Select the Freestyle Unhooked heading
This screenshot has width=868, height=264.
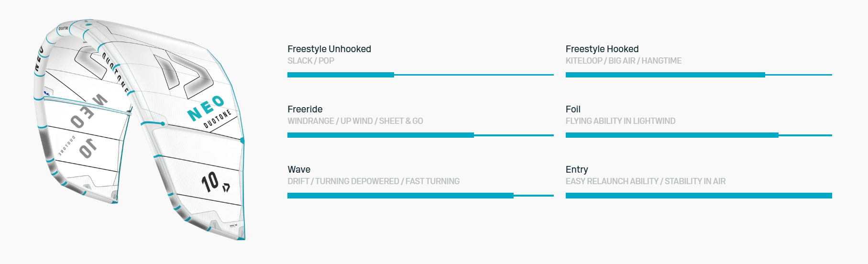point(329,49)
